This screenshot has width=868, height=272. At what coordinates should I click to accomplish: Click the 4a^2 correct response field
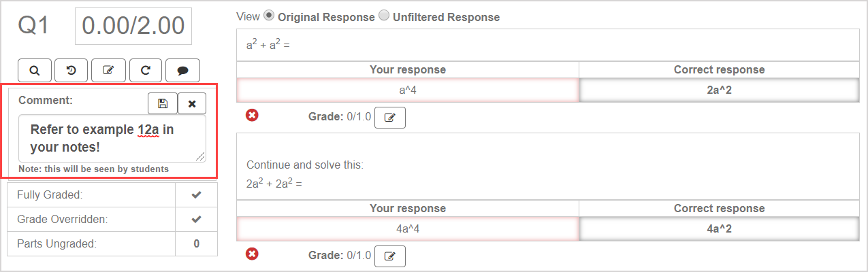(x=719, y=228)
